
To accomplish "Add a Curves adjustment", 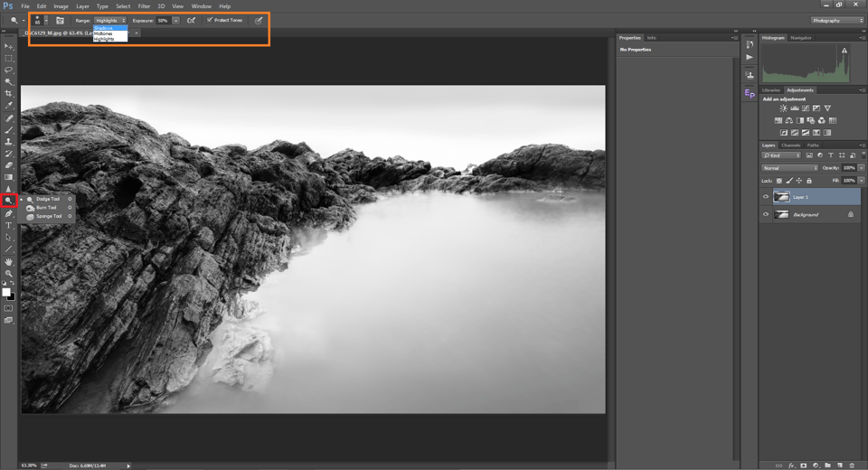I will [806, 108].
